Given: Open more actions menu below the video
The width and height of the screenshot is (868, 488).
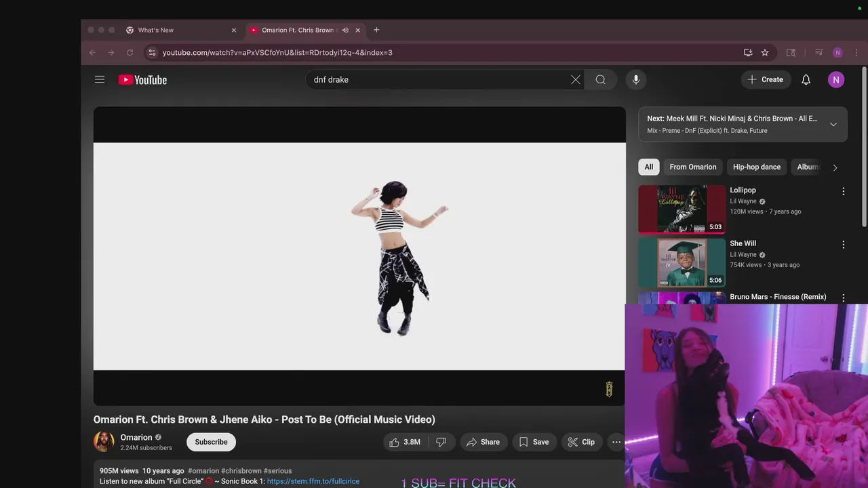Looking at the screenshot, I should tap(616, 442).
